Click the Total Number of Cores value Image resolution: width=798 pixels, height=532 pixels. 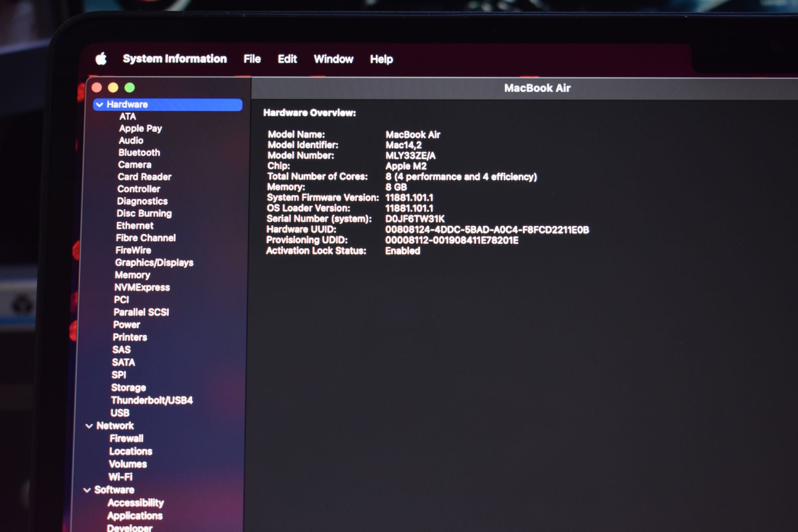[461, 177]
